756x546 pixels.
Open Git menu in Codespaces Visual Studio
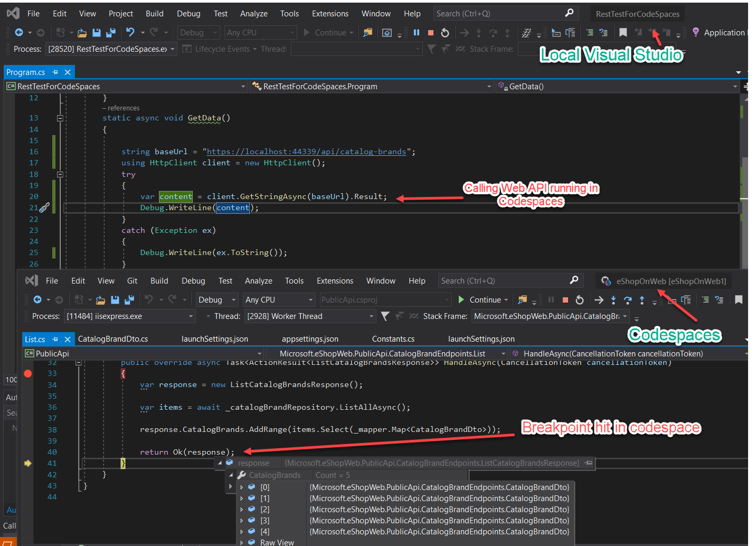133,280
